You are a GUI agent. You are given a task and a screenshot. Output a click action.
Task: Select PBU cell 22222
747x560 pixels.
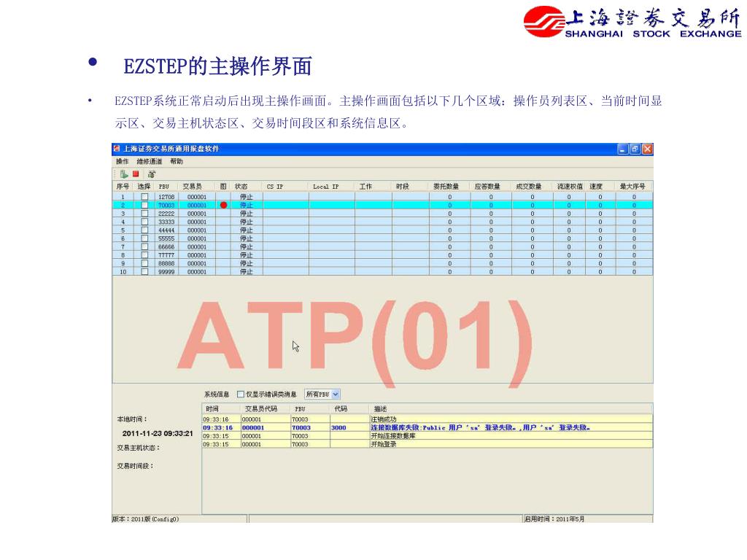pyautogui.click(x=166, y=214)
